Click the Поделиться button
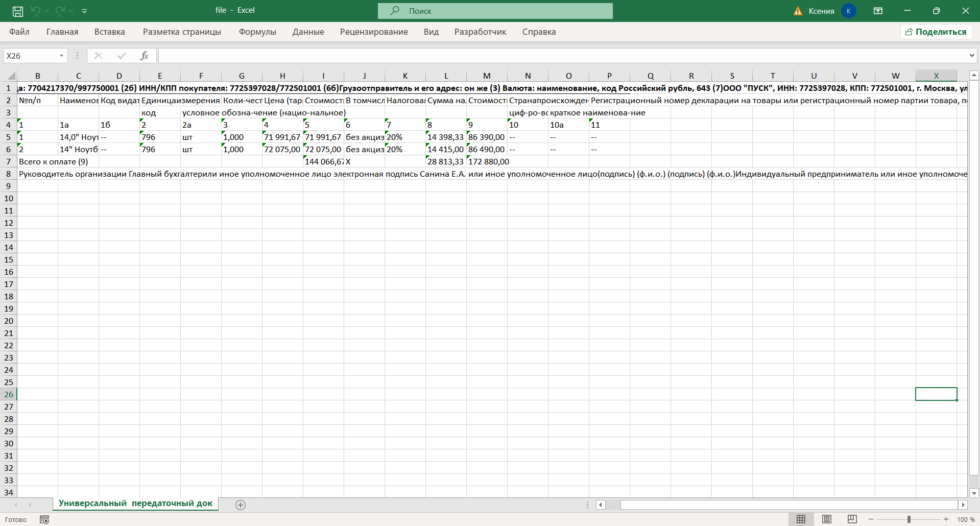This screenshot has width=980, height=526. coord(936,32)
